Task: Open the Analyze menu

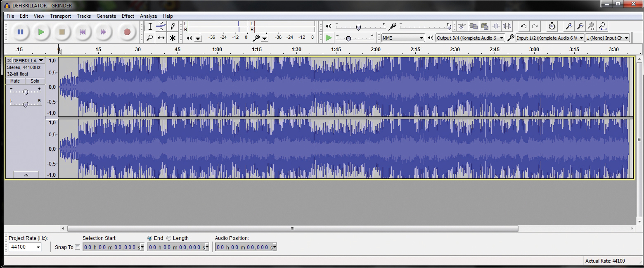Action: click(148, 16)
